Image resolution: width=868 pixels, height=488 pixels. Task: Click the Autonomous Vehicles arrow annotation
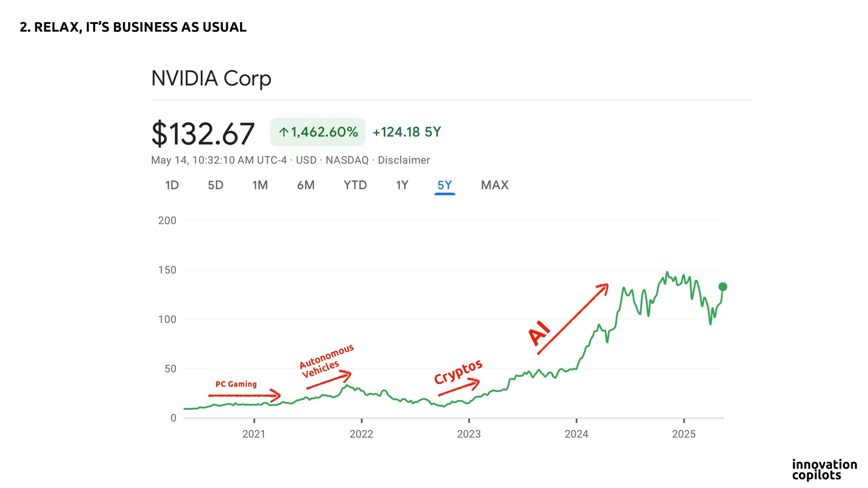pyautogui.click(x=329, y=380)
